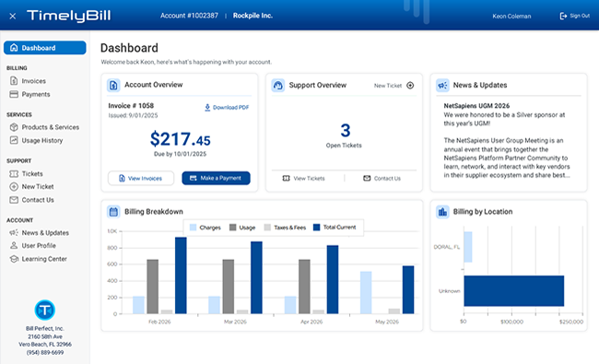
Task: Click the sidebar New Ticket plus icon
Action: [x=14, y=187]
